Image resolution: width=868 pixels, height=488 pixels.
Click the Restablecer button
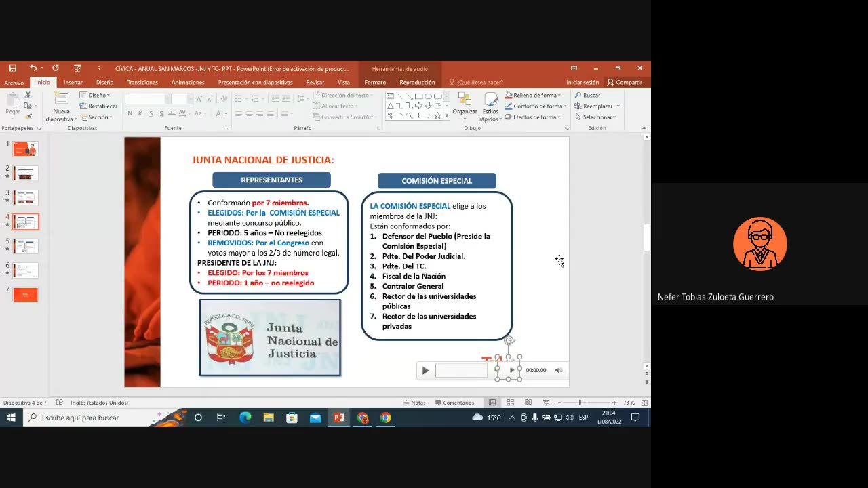[x=99, y=106]
